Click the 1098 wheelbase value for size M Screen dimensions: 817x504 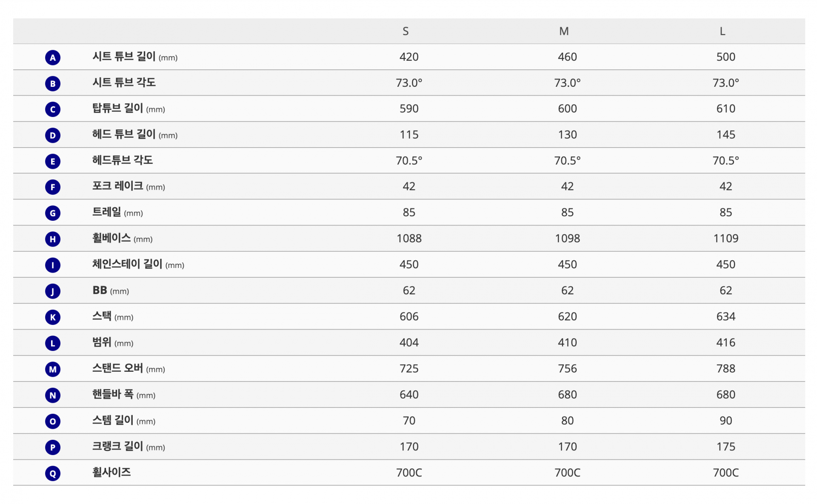[x=567, y=239]
